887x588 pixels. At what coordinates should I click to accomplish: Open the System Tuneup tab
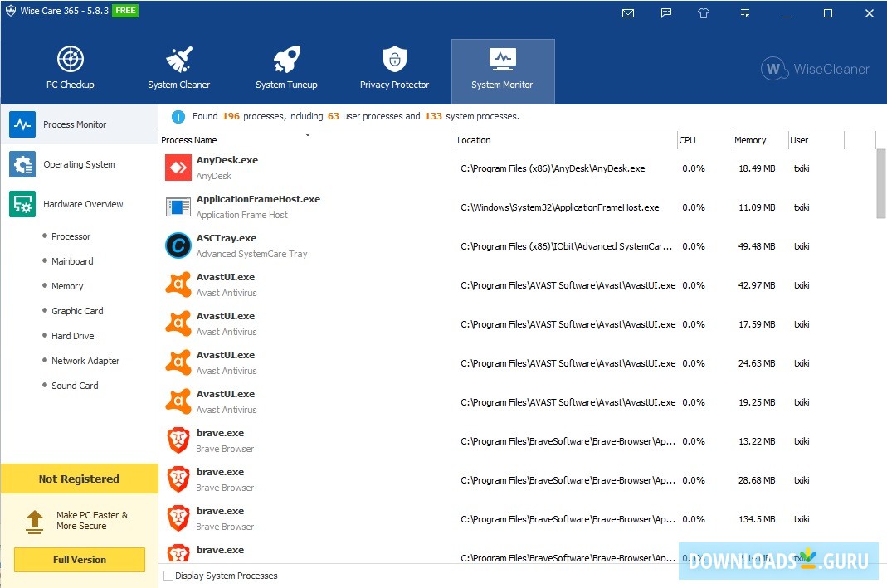pos(286,68)
